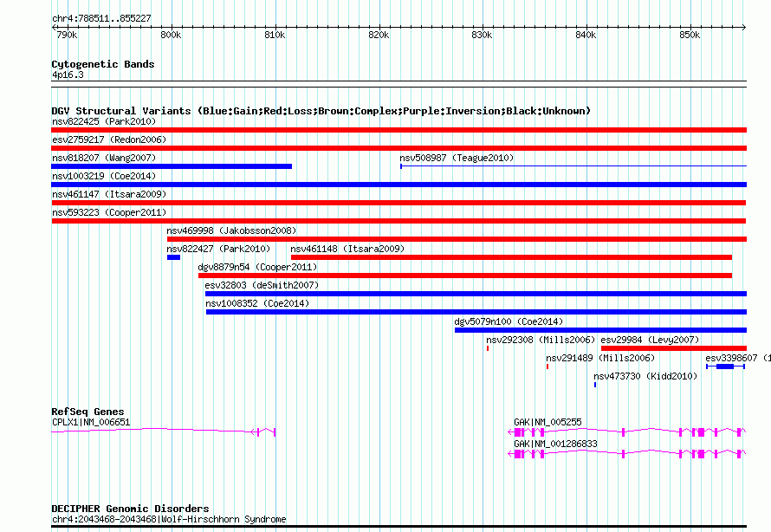Click the nsv1003219 (Coe2014) label text

pos(104,176)
